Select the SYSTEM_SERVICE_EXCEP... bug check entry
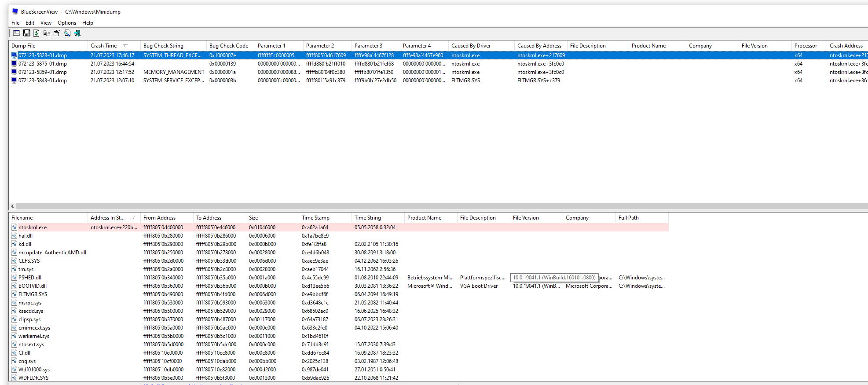Image resolution: width=868 pixels, height=385 pixels. pos(174,81)
